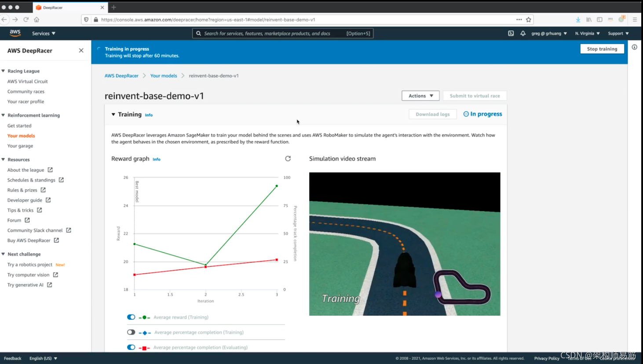
Task: Open Privacy Policy footer link
Action: 547,358
